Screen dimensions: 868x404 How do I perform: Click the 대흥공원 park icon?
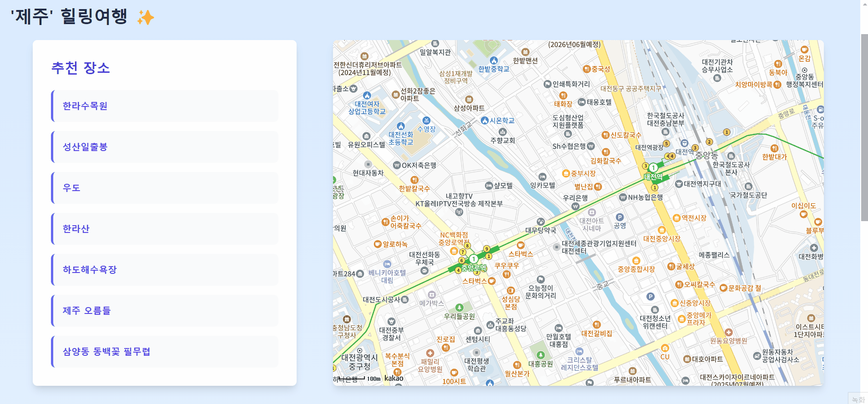(x=540, y=355)
